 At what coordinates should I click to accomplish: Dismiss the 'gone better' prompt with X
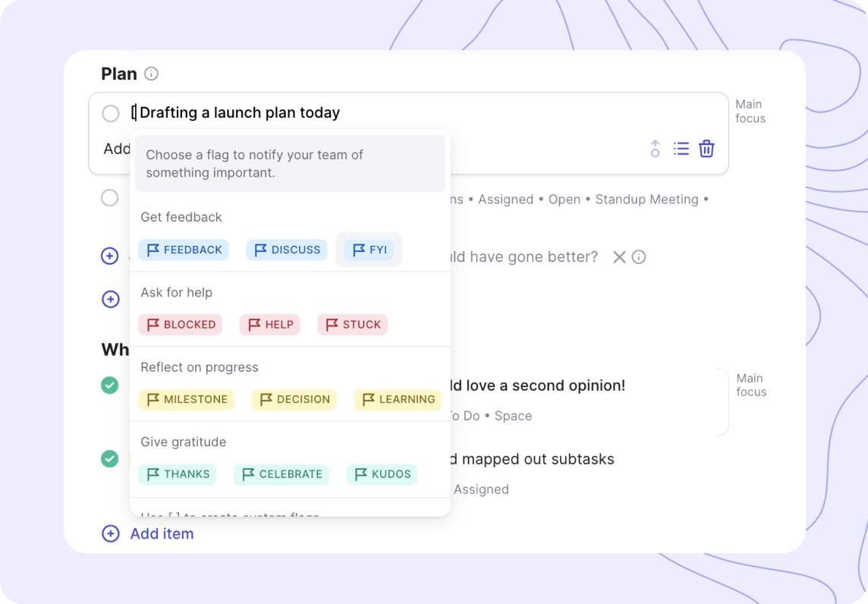(619, 257)
